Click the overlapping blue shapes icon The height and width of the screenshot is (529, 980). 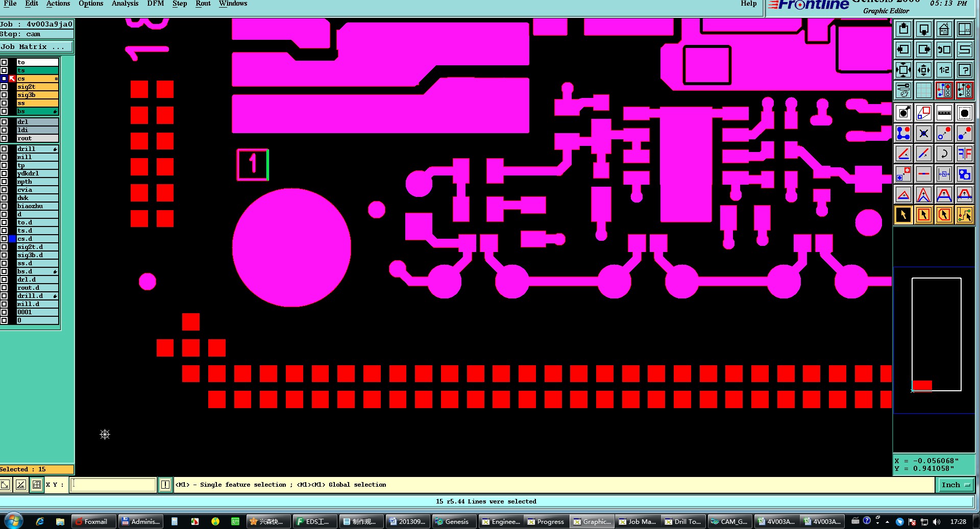(x=965, y=174)
